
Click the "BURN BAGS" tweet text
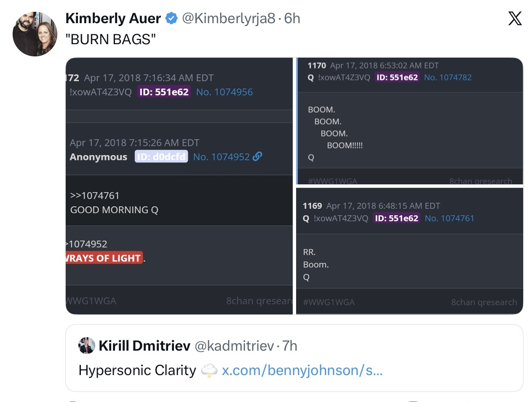(111, 40)
